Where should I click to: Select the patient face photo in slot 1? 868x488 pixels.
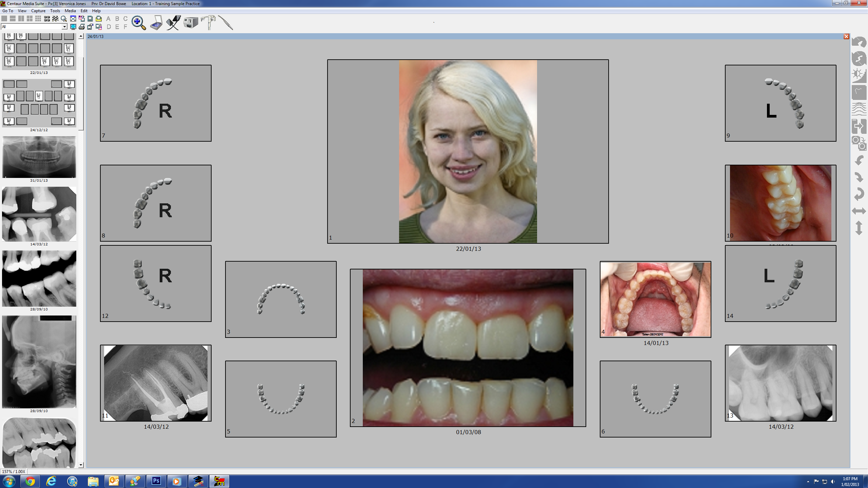[468, 151]
